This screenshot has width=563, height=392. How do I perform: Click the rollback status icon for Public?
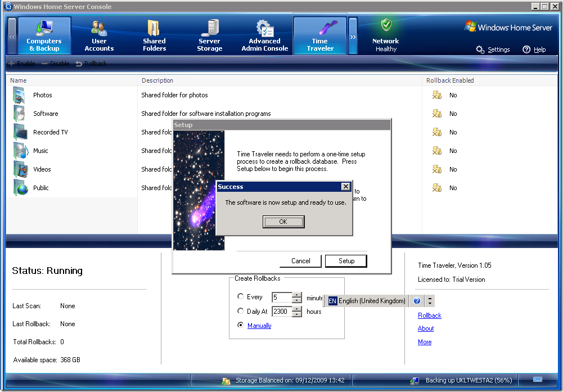(436, 188)
